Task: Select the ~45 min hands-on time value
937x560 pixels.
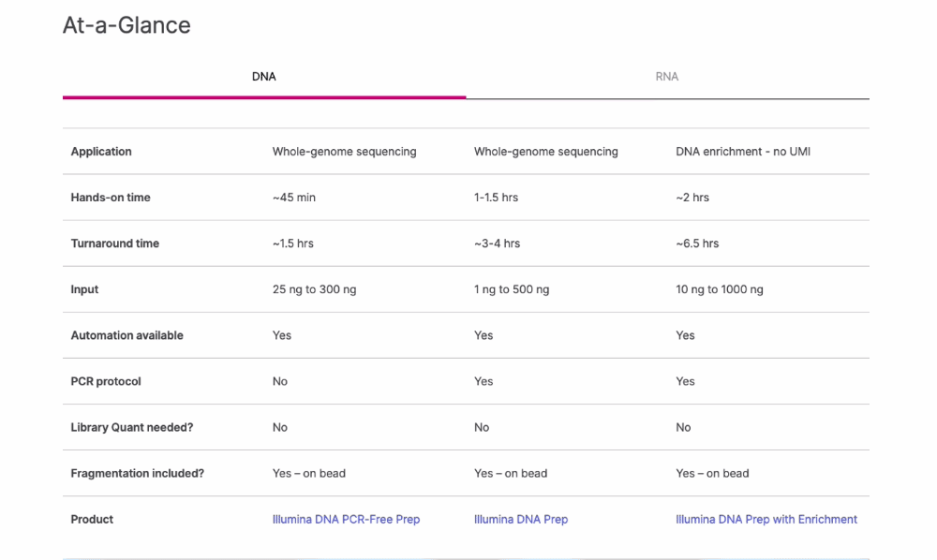Action: (x=293, y=198)
